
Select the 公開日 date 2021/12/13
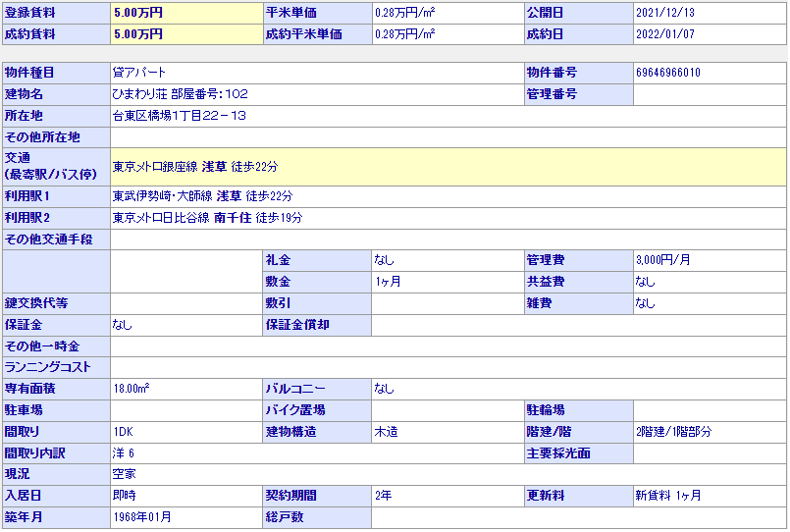pyautogui.click(x=665, y=13)
